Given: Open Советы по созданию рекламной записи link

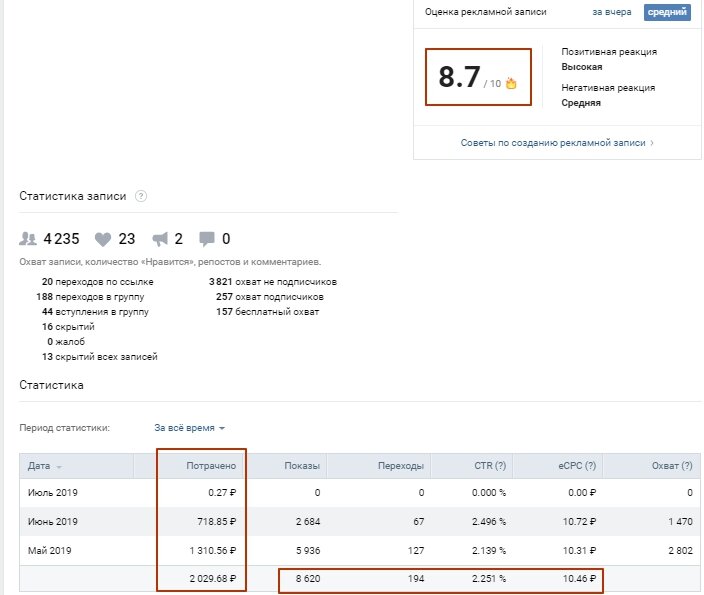Looking at the screenshot, I should (x=557, y=143).
